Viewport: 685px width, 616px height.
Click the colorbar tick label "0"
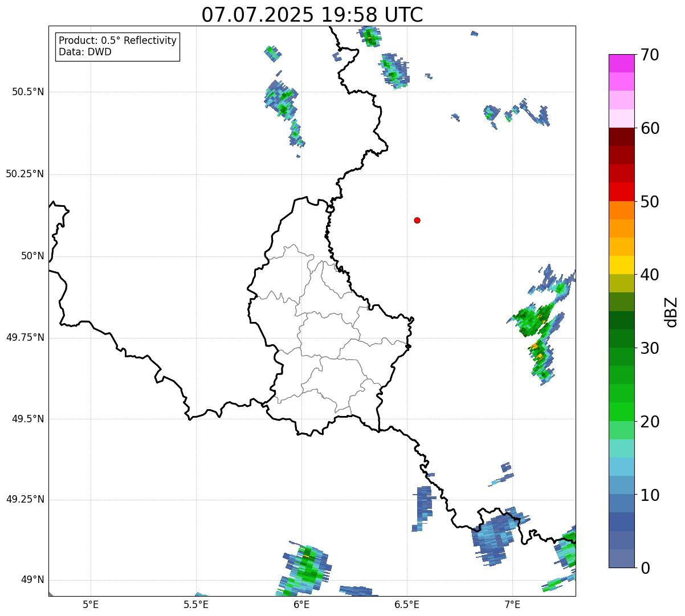(645, 568)
